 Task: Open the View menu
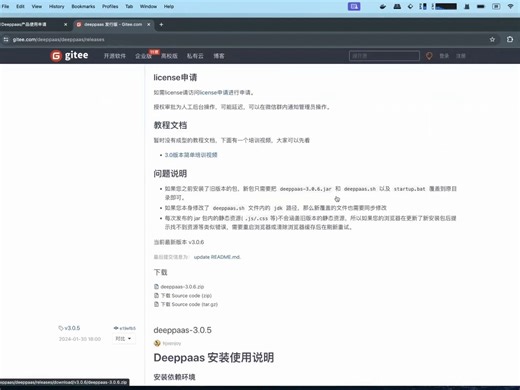pyautogui.click(x=37, y=6)
